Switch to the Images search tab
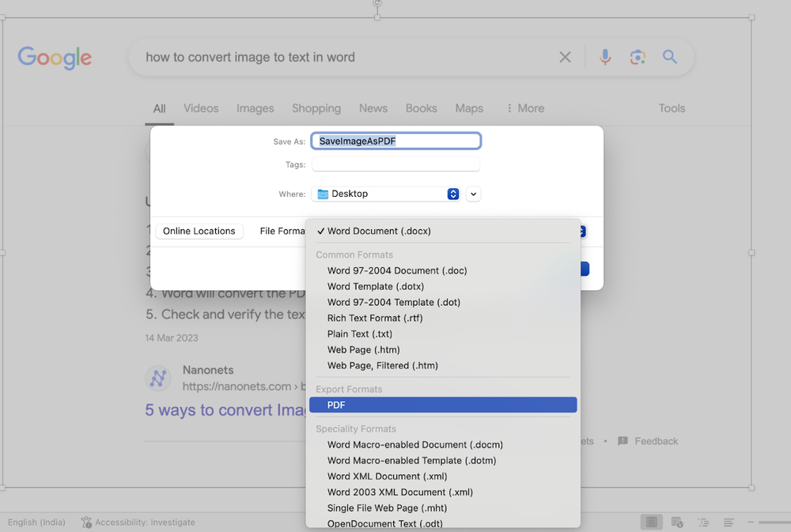This screenshot has height=532, width=791. (x=255, y=108)
